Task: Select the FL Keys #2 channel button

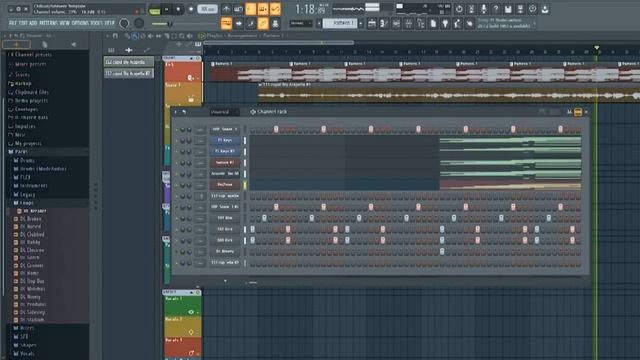Action: click(x=225, y=151)
